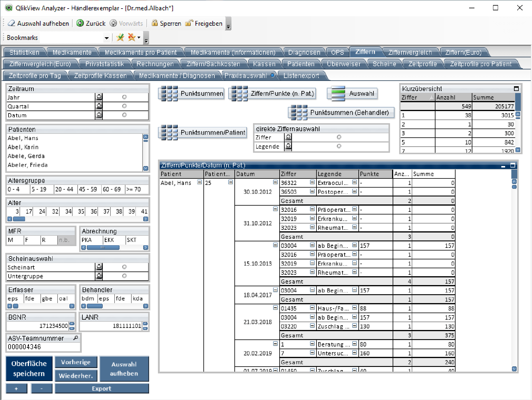Image resolution: width=532 pixels, height=400 pixels.
Task: Click the green Zurück arrow icon
Action: click(x=80, y=23)
